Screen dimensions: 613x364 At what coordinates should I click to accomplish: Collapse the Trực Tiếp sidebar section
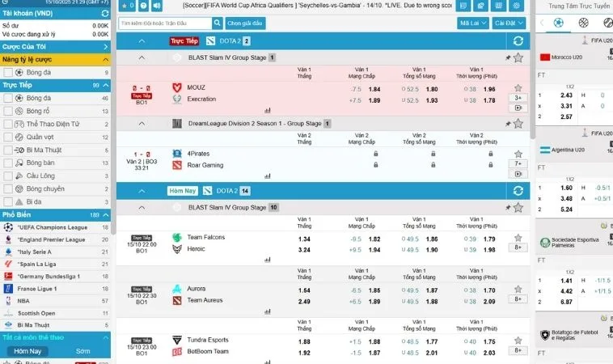coord(106,85)
